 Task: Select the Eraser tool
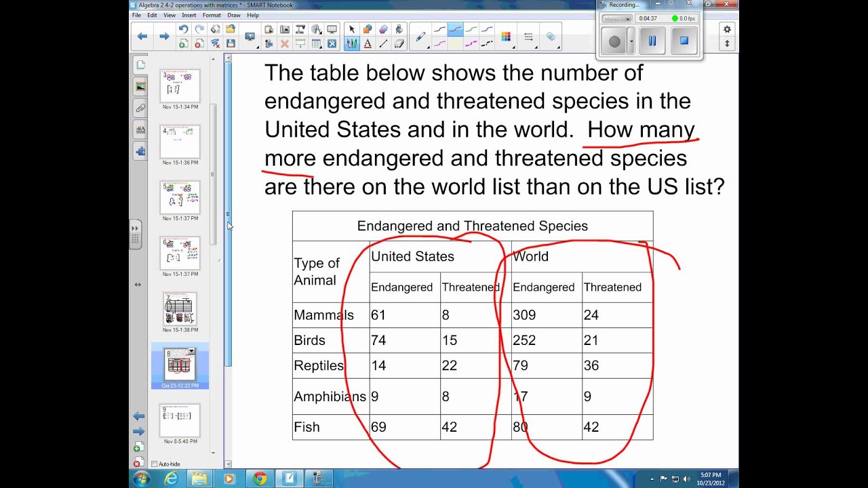(399, 43)
